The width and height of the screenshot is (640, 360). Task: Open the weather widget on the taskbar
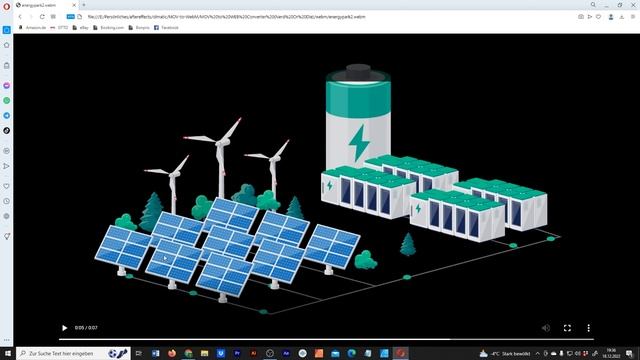505,353
